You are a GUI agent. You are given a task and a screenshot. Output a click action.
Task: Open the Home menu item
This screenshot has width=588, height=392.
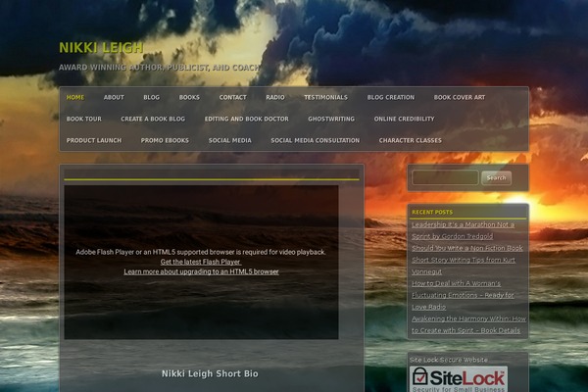click(75, 98)
